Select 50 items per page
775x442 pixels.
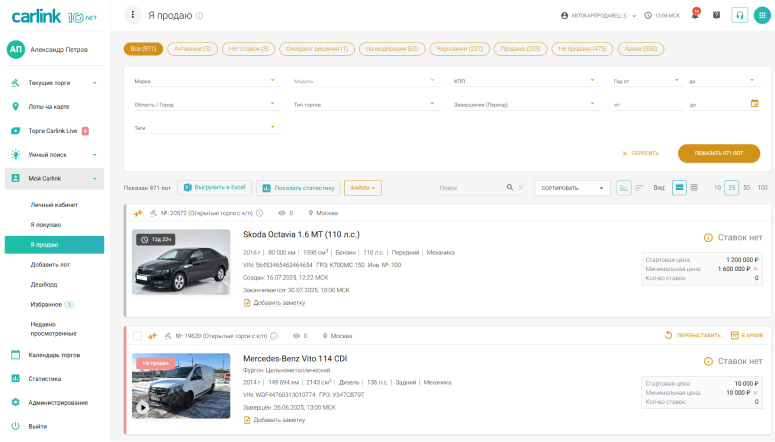click(746, 188)
